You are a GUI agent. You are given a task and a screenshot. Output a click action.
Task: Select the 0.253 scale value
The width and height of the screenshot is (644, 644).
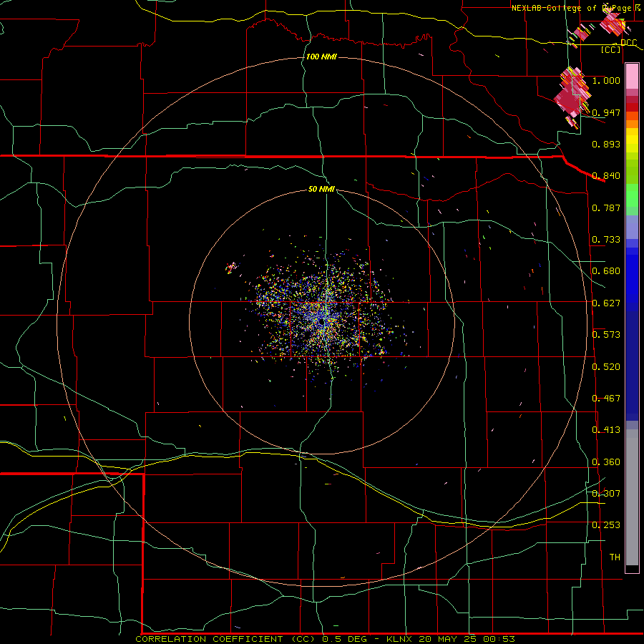[606, 525]
